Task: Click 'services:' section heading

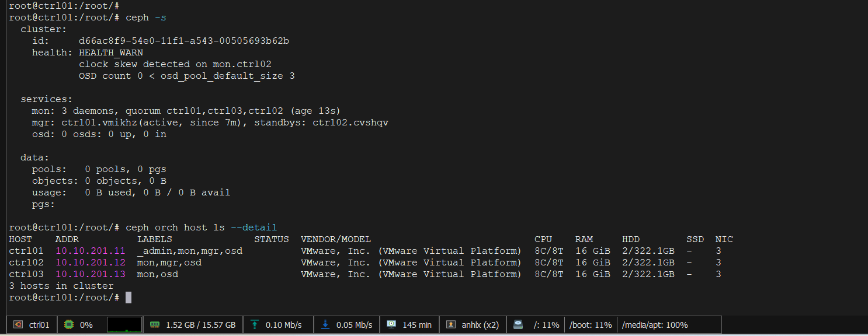Action: click(x=47, y=99)
